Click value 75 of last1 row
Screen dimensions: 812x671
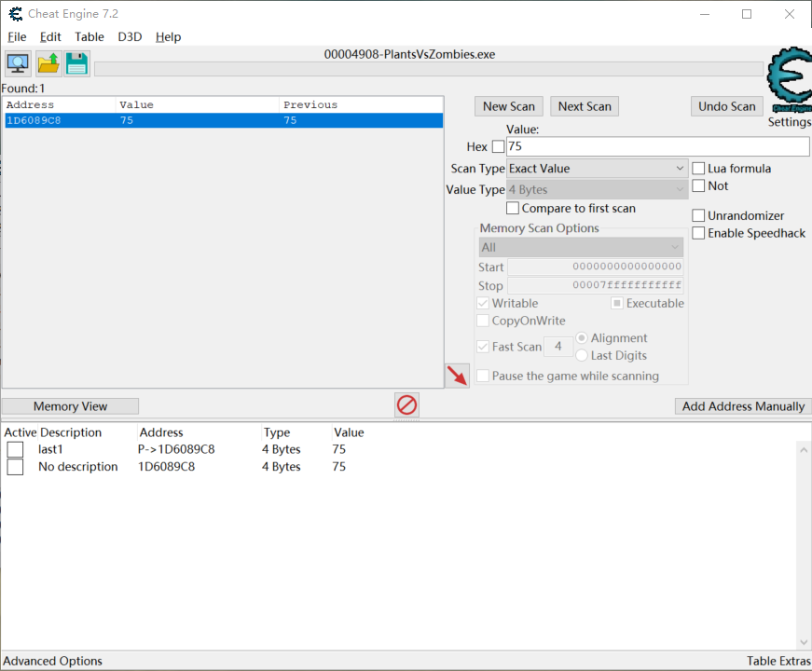click(x=339, y=449)
